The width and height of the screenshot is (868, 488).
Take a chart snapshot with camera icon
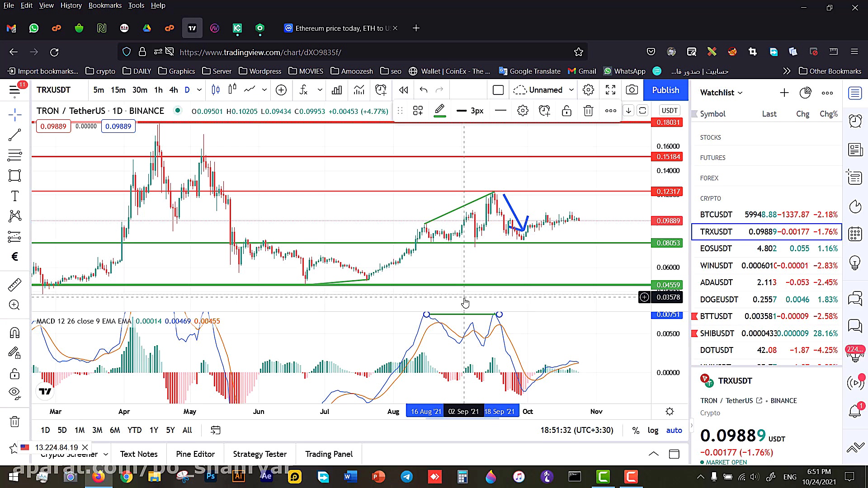pos(632,90)
